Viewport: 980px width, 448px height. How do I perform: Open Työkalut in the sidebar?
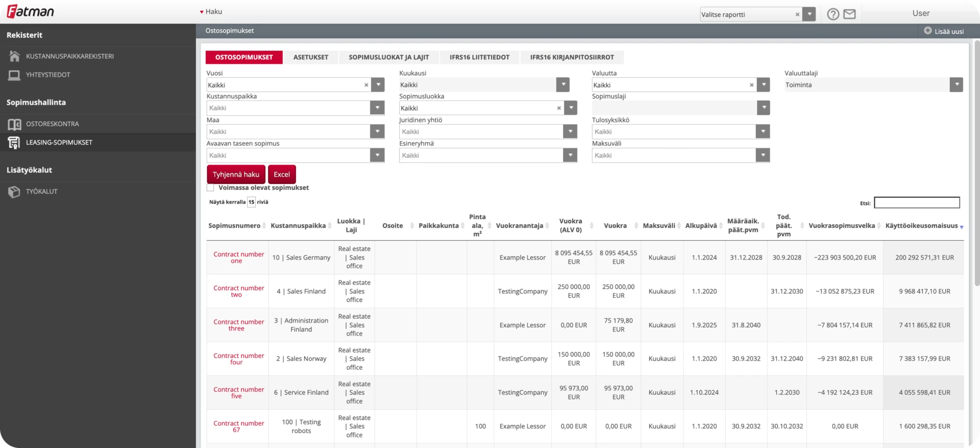pos(41,192)
